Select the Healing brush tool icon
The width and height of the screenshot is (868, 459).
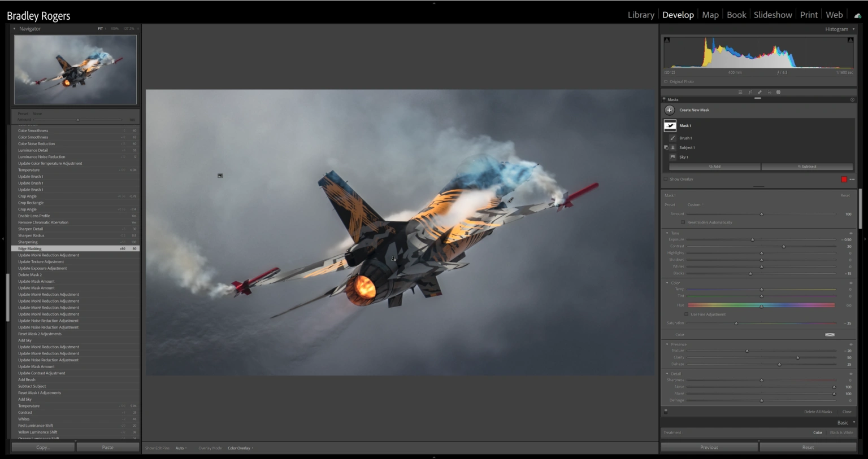click(759, 92)
